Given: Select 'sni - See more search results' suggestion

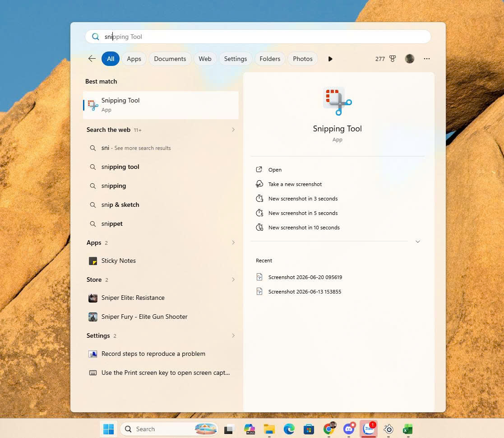Looking at the screenshot, I should (x=161, y=148).
